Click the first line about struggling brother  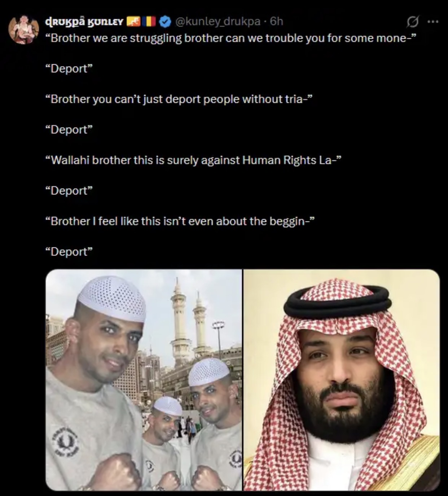(231, 38)
